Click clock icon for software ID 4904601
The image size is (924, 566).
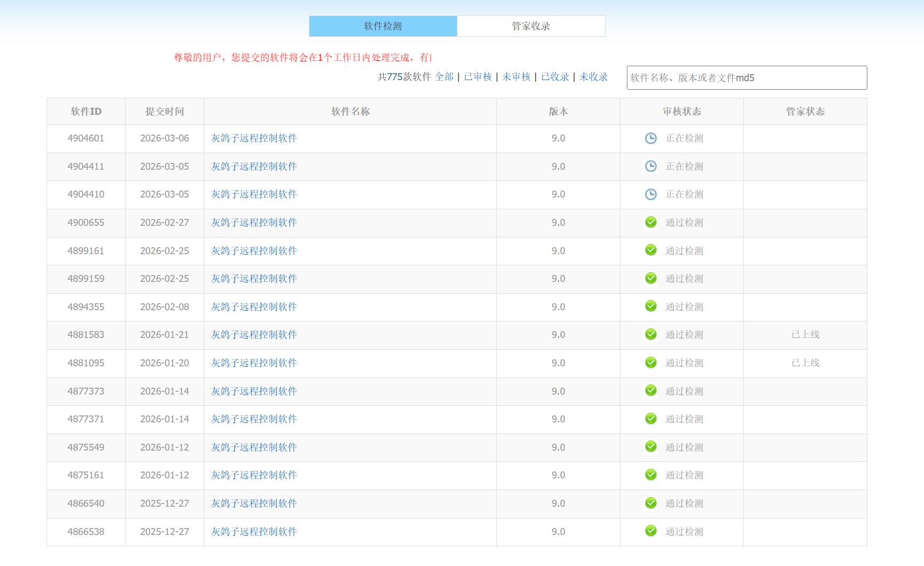click(650, 138)
